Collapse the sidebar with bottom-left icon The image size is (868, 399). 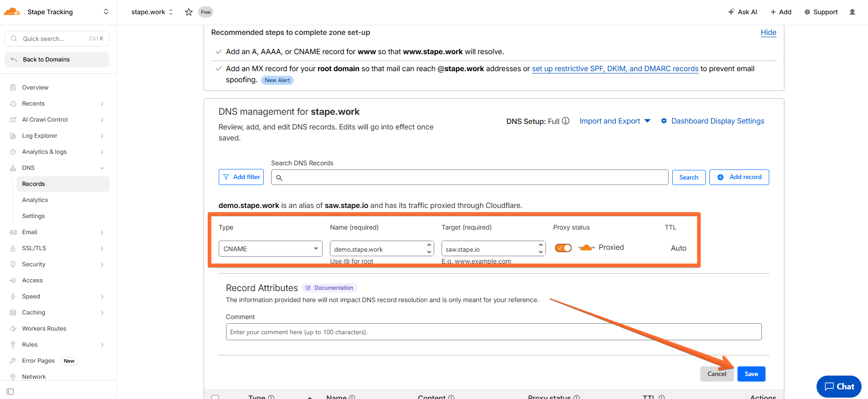coord(10,392)
